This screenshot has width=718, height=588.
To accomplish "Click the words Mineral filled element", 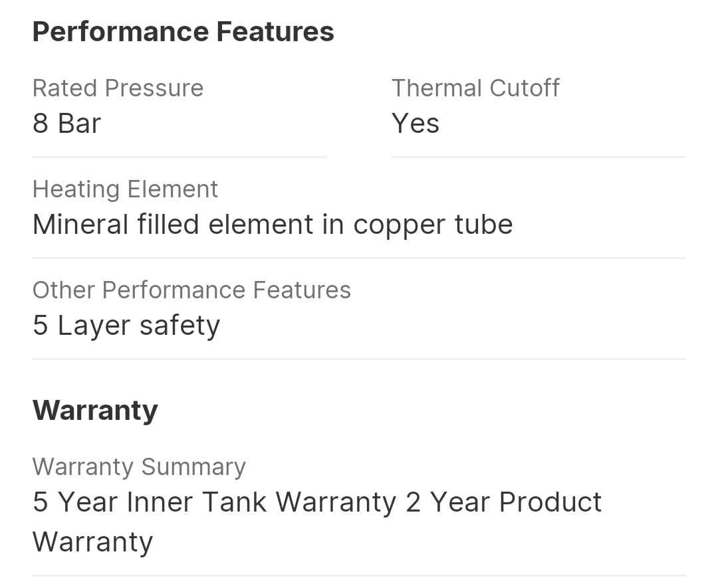I will [x=173, y=225].
